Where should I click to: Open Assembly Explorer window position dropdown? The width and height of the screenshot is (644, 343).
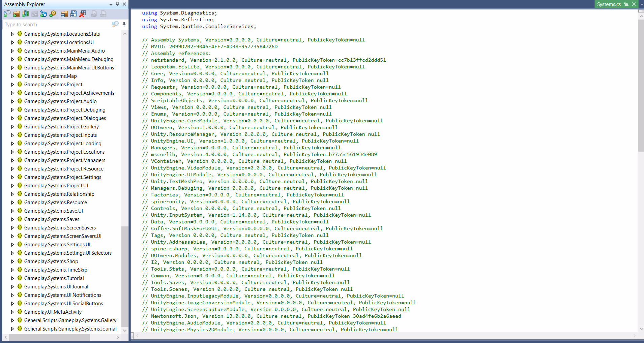111,4
